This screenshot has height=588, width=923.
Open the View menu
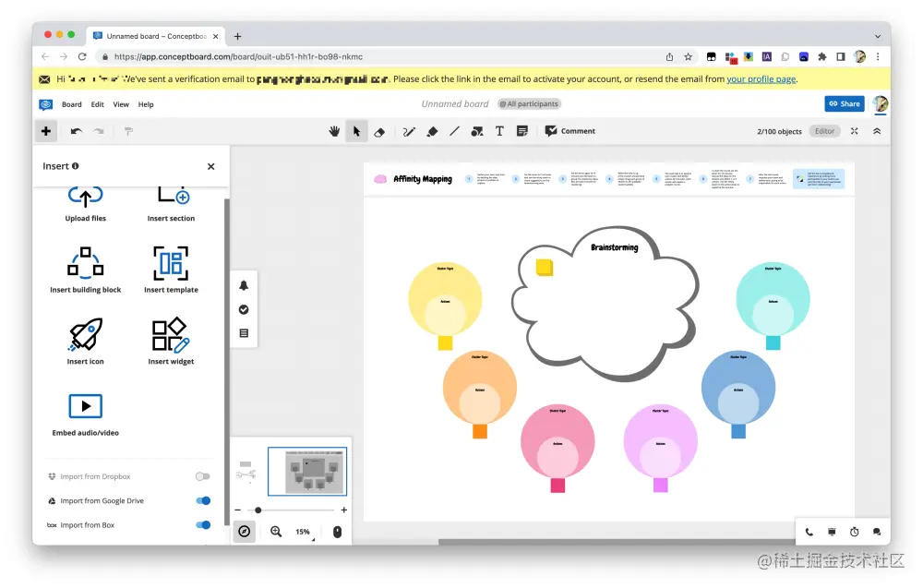coord(121,104)
